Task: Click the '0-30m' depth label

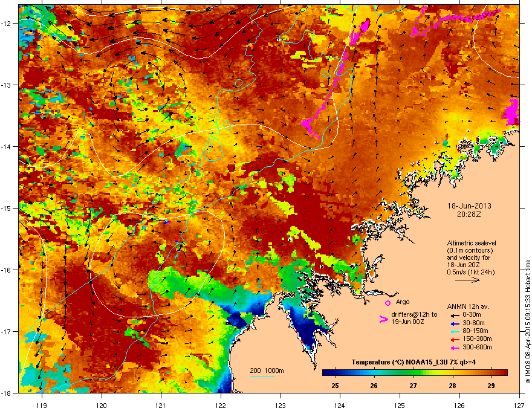Action: pyautogui.click(x=472, y=315)
